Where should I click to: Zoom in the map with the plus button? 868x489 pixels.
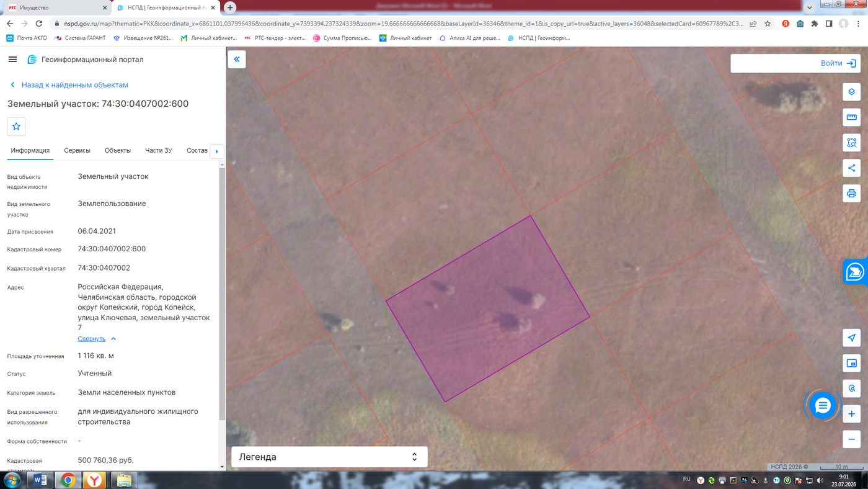click(x=851, y=414)
